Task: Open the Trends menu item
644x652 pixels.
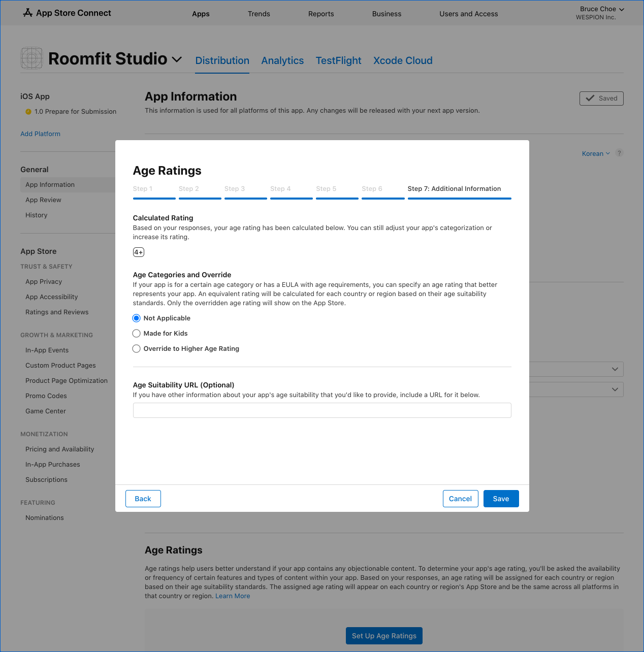Action: click(x=259, y=14)
